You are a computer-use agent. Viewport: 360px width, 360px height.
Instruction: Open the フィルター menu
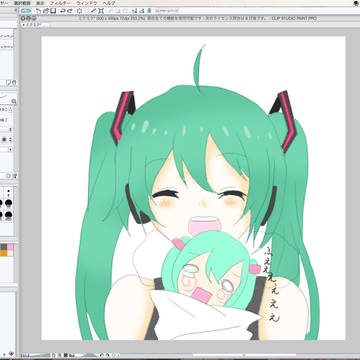point(60,3)
